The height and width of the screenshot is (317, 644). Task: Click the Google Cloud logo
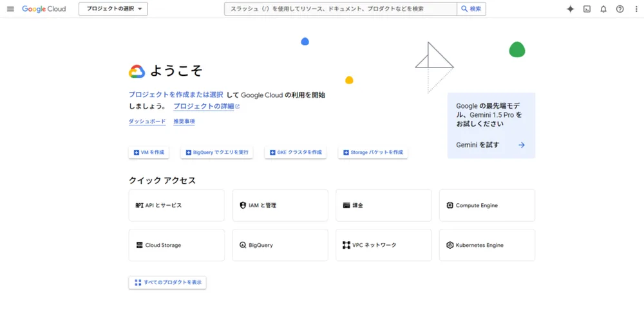(44, 9)
